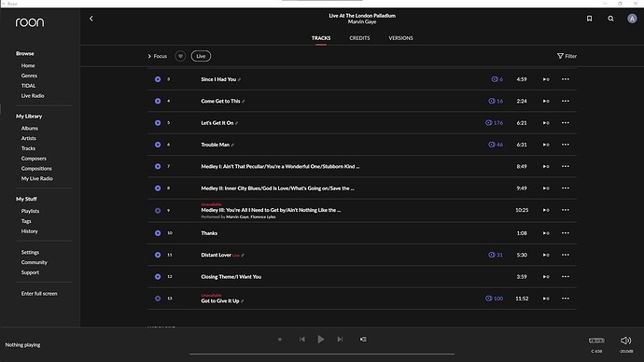Image resolution: width=644 pixels, height=362 pixels.
Task: Open TIDAL in sidebar
Action: (28, 86)
